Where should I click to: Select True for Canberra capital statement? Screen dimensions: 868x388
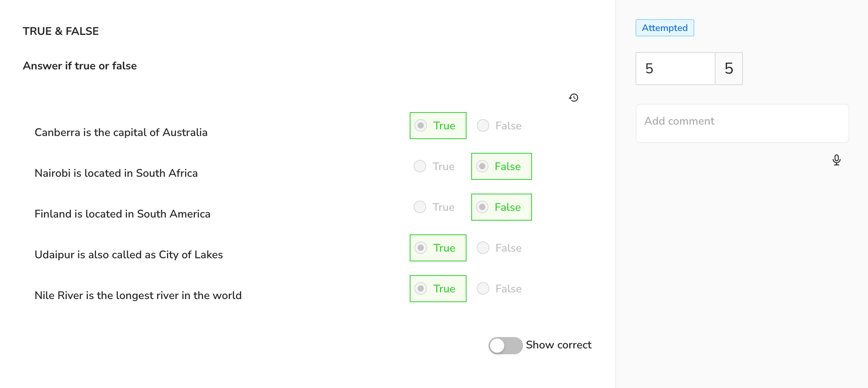coord(438,126)
